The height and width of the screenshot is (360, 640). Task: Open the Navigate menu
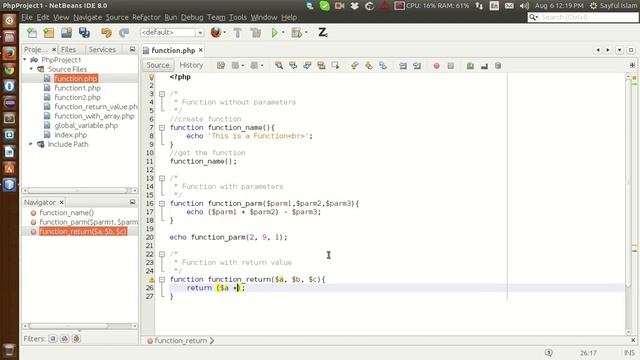pos(87,17)
